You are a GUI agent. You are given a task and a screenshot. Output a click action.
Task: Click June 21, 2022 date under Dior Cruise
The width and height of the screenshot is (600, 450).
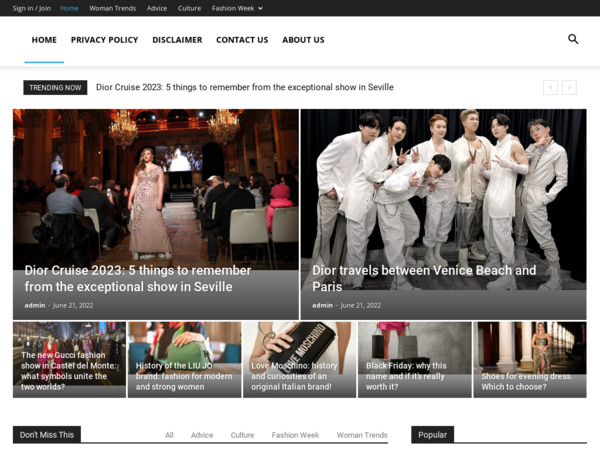(73, 305)
